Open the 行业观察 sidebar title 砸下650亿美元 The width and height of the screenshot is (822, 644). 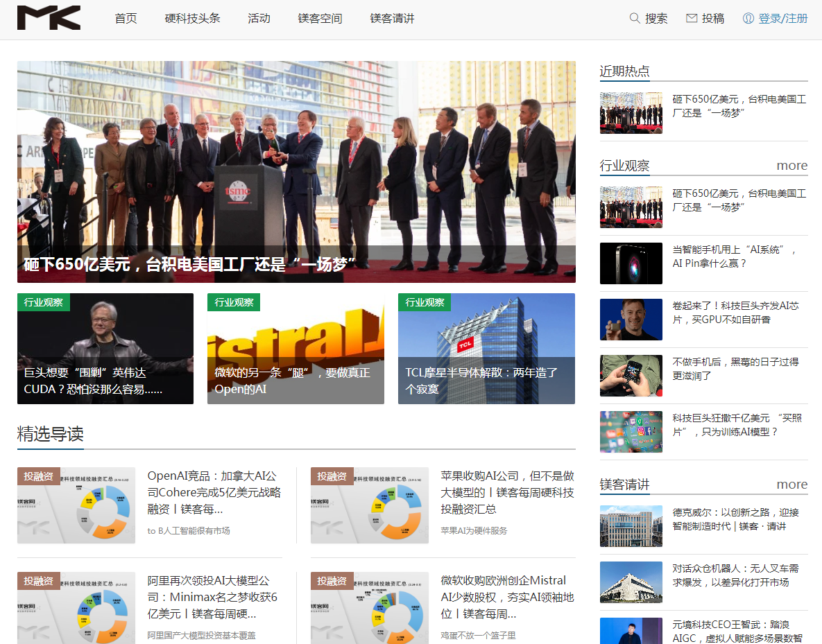(x=739, y=200)
